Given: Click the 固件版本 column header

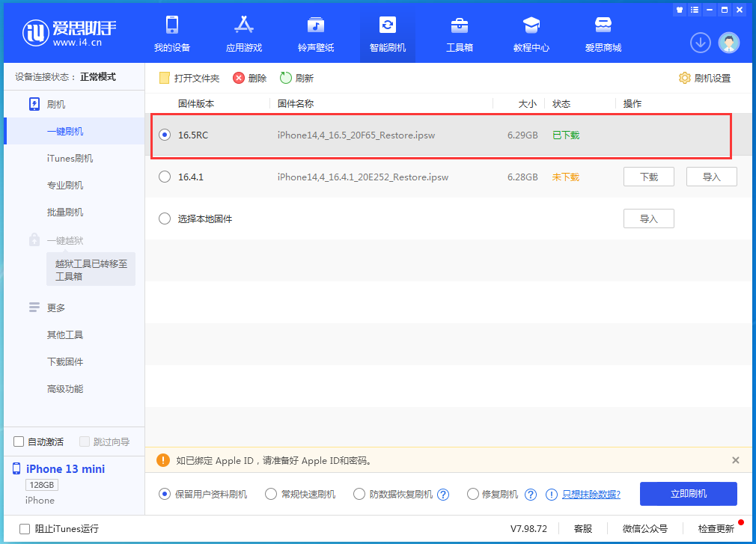Looking at the screenshot, I should [196, 103].
